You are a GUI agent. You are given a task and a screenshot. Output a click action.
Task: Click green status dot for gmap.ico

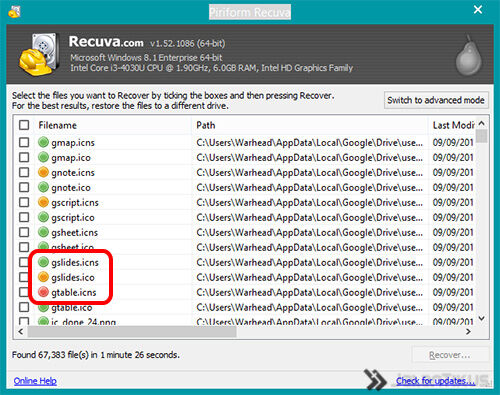(x=43, y=157)
